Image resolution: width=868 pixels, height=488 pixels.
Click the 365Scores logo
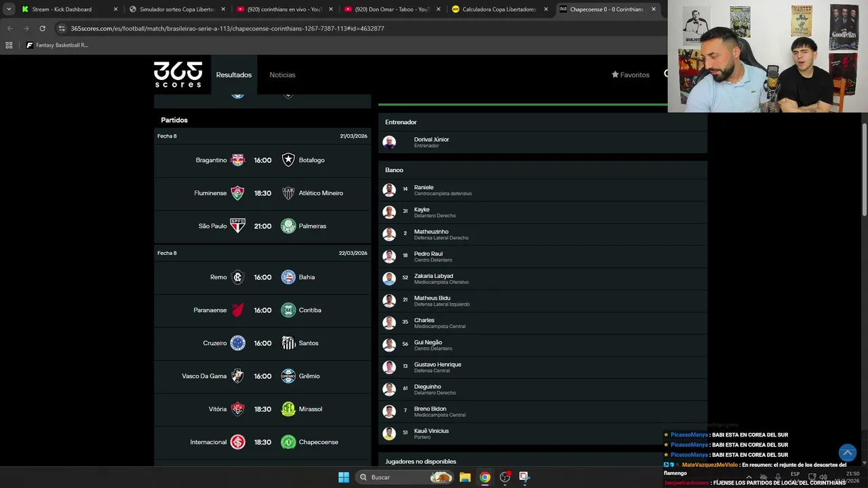[x=178, y=75]
